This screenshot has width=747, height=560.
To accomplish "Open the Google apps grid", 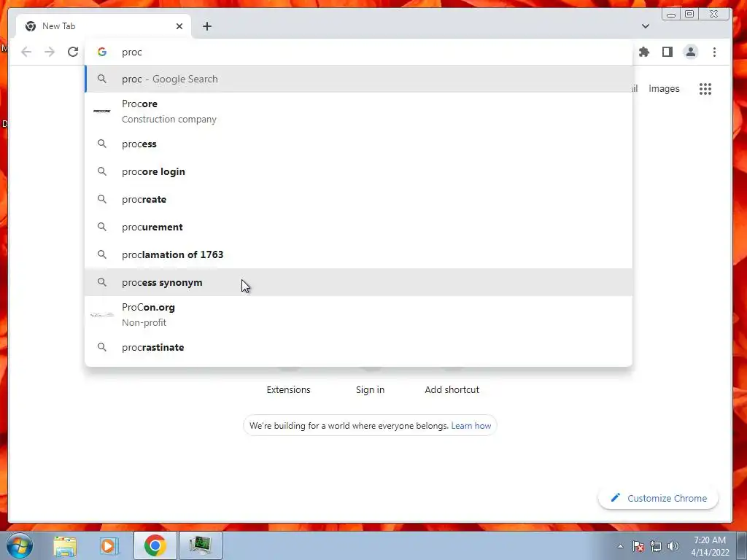I will pyautogui.click(x=705, y=88).
